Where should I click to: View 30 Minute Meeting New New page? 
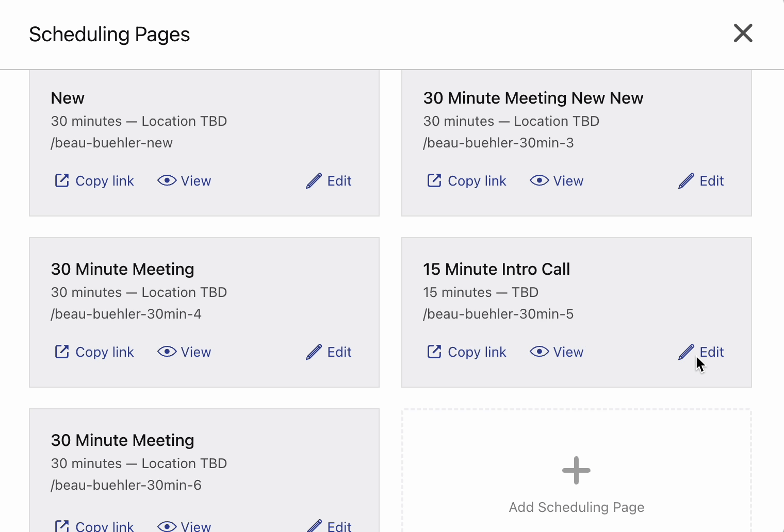568,181
